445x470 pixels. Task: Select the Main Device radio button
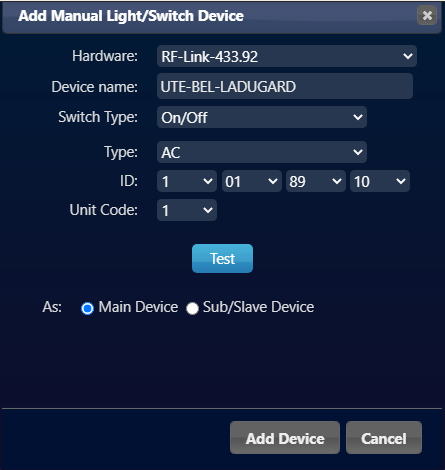87,308
